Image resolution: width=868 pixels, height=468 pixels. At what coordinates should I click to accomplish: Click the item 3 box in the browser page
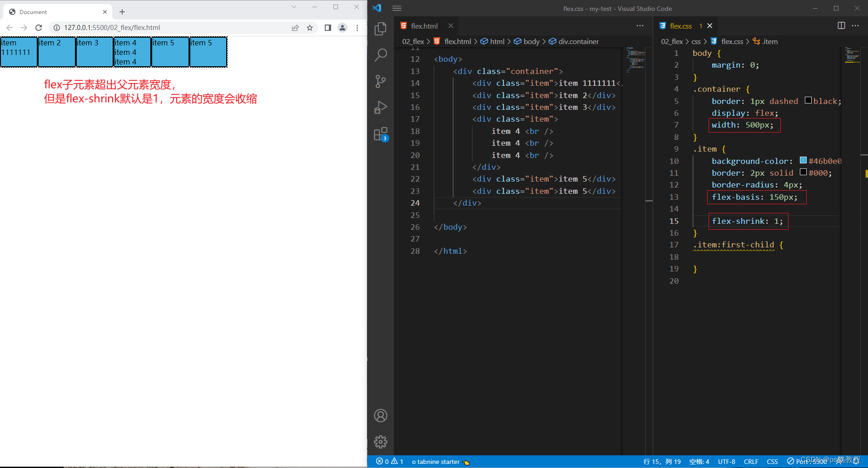click(94, 52)
